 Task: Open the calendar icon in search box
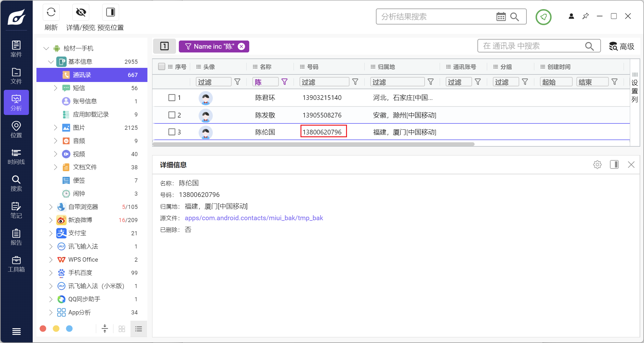(501, 17)
